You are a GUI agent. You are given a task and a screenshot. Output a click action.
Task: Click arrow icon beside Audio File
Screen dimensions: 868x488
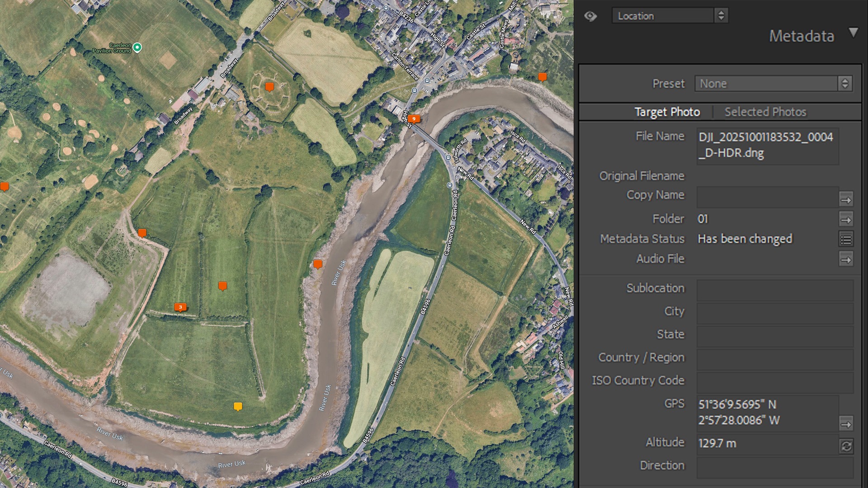[x=846, y=259]
